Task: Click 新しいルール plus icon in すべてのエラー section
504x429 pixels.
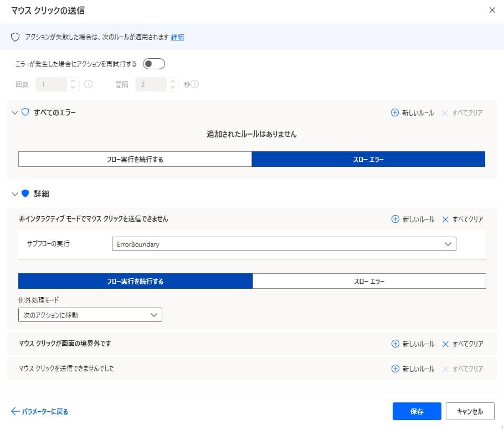Action: (395, 113)
